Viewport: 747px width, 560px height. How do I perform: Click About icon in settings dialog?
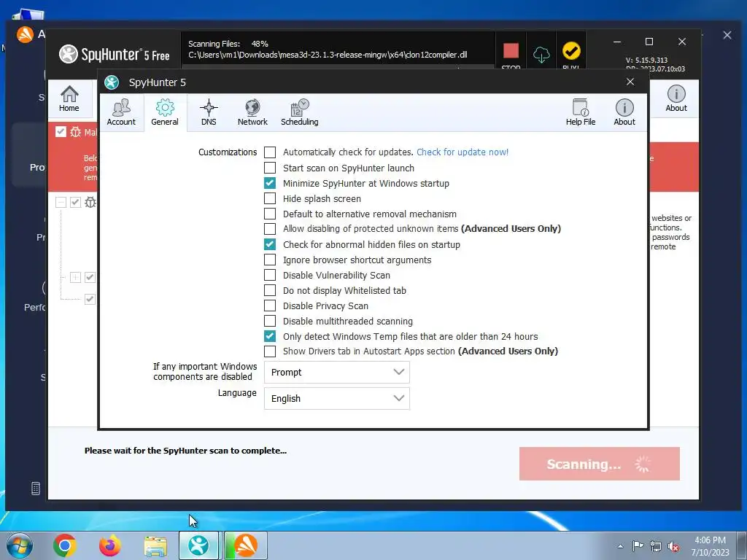[624, 112]
